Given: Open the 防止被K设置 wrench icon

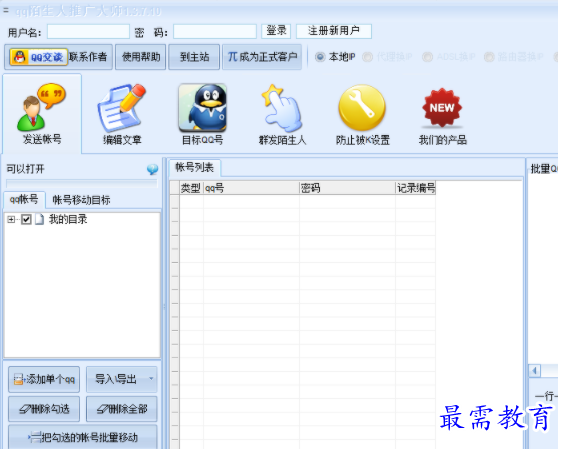Looking at the screenshot, I should 362,114.
